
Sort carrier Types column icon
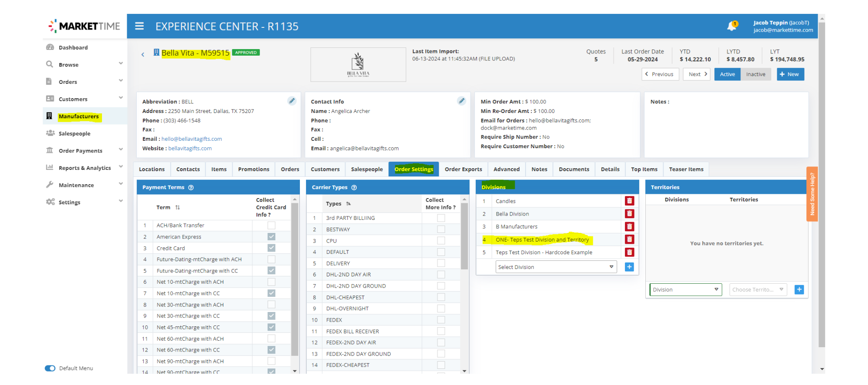click(349, 203)
